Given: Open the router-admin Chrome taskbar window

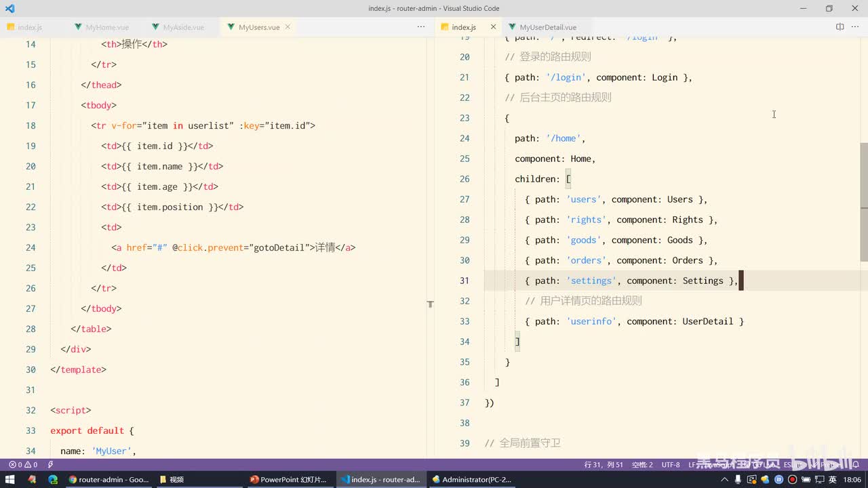Looking at the screenshot, I should 108,479.
